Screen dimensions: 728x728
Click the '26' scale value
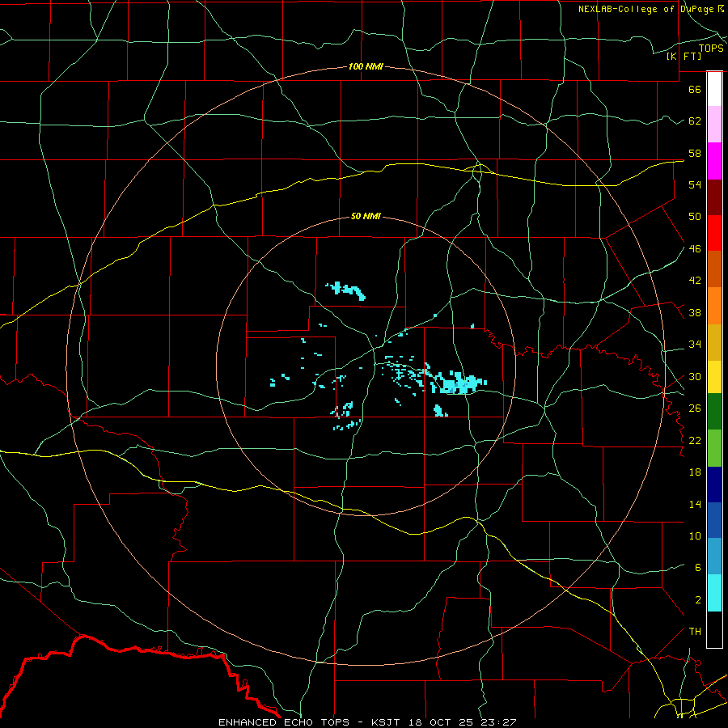coord(695,408)
